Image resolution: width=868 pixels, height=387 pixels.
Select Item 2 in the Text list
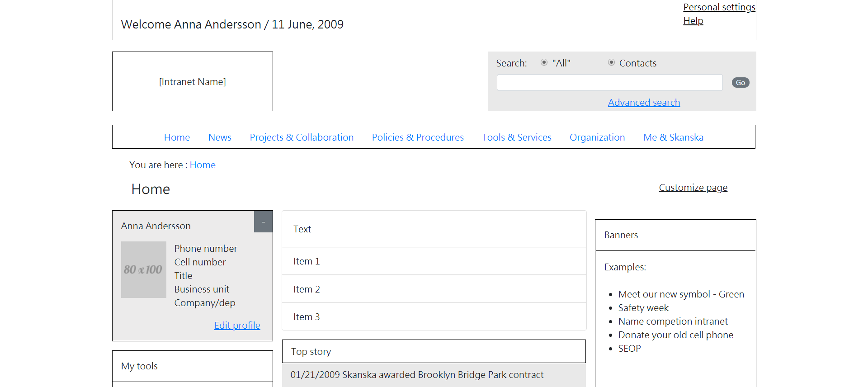[x=434, y=289]
